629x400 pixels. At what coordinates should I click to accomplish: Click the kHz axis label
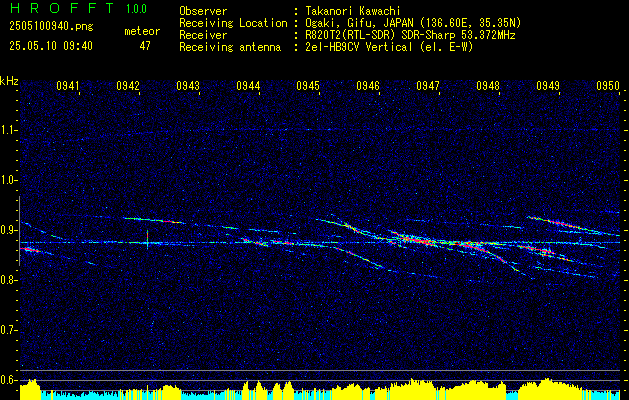point(9,81)
